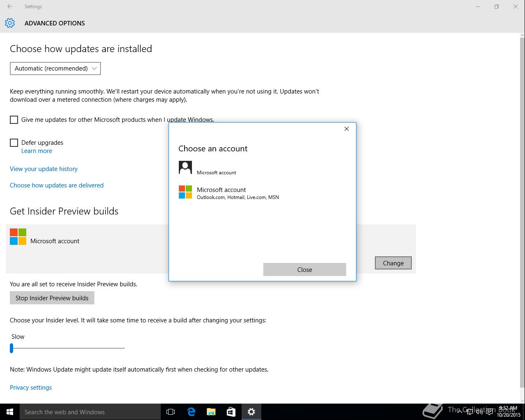The height and width of the screenshot is (420, 525).
Task: Click Microsoft logo under Get Insider Preview builds
Action: [x=18, y=237]
